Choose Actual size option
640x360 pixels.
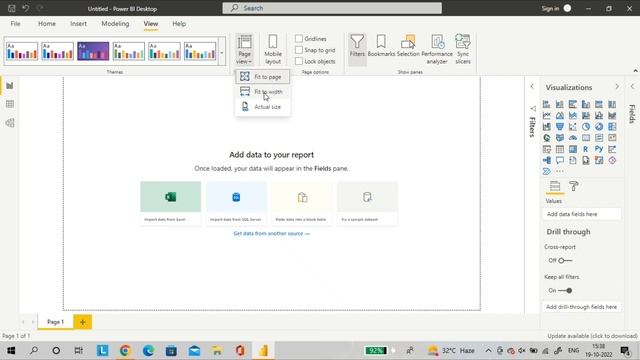click(262, 107)
